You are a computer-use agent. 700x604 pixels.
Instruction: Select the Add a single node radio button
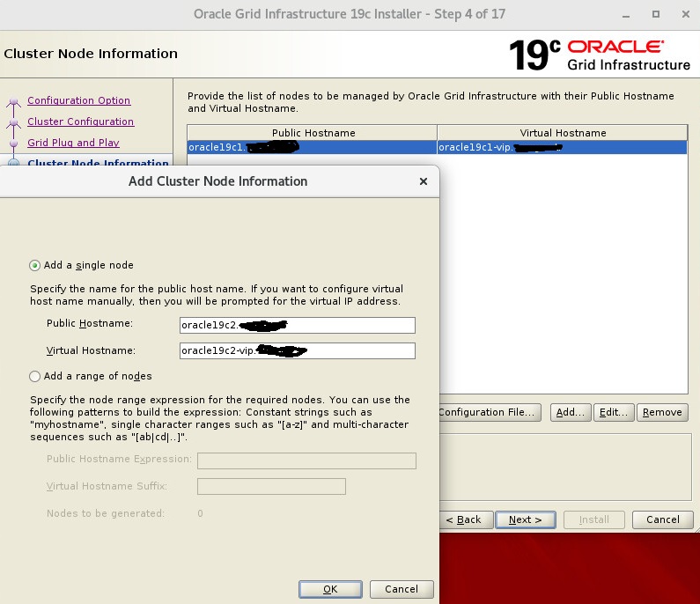coord(35,266)
